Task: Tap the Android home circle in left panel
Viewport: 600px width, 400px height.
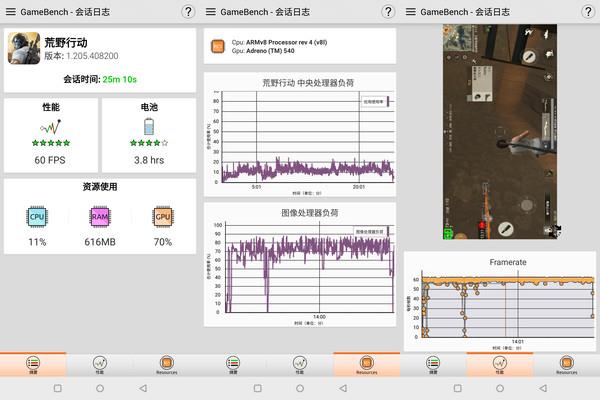Action: click(100, 388)
